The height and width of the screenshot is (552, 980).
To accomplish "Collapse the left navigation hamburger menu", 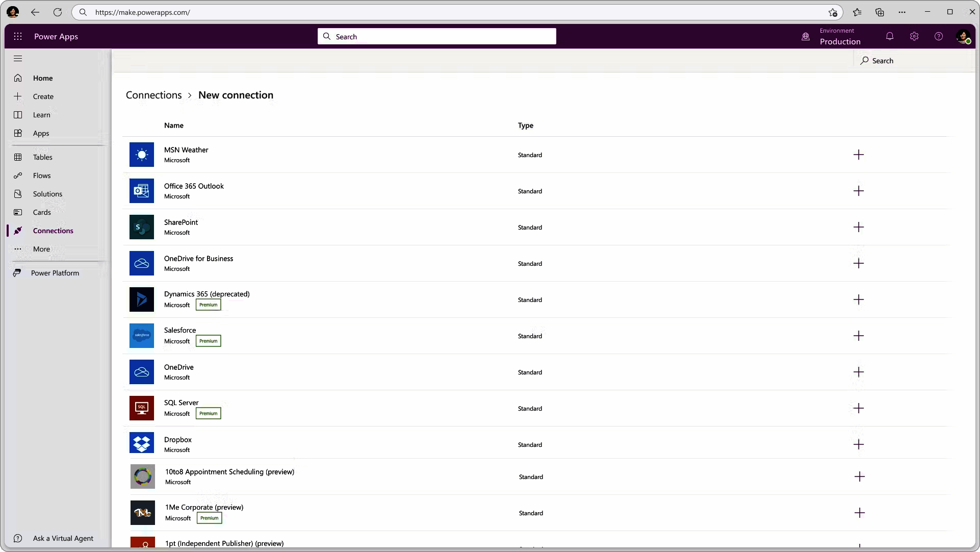I will tap(18, 59).
